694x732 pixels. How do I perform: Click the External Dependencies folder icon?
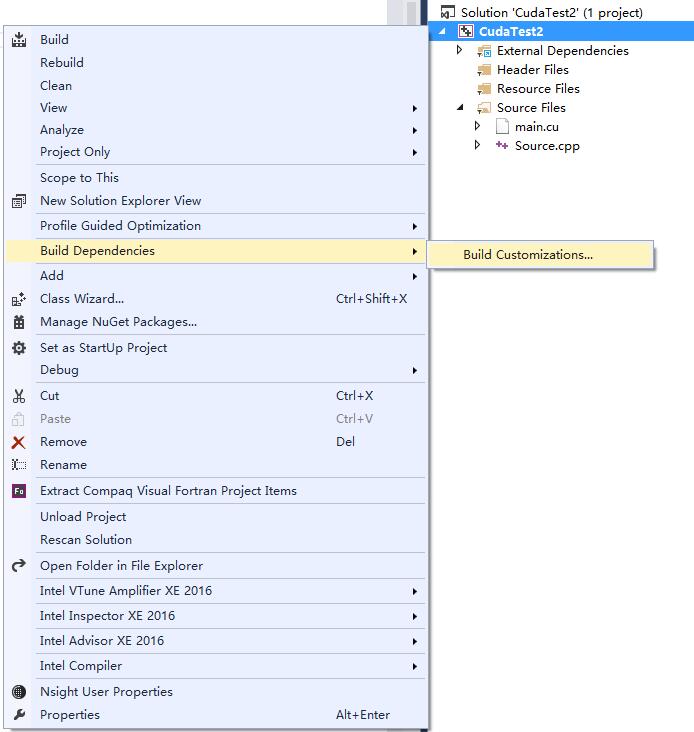(x=484, y=51)
